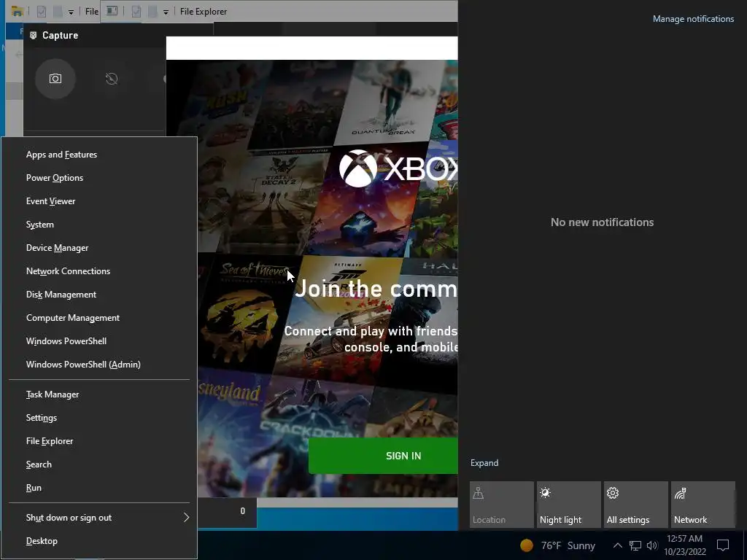The image size is (747, 560).
Task: Choose Desktop at the menu bottom
Action: (99, 541)
